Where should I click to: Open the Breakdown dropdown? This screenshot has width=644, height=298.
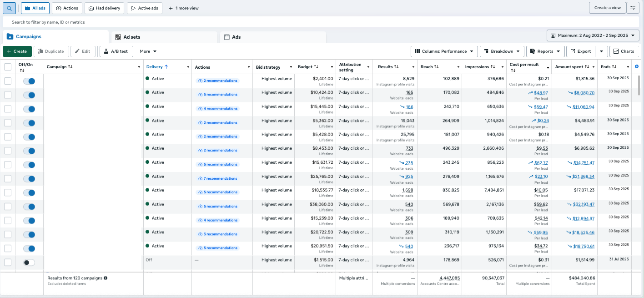[x=502, y=51]
